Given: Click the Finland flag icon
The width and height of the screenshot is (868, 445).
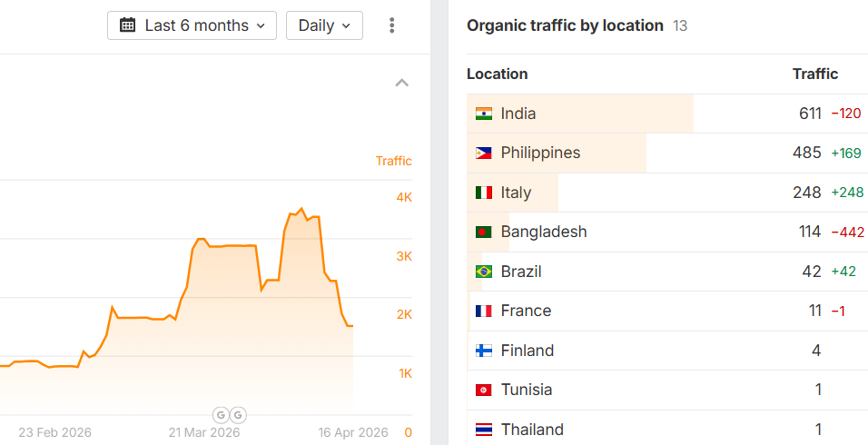Looking at the screenshot, I should pyautogui.click(x=484, y=351).
